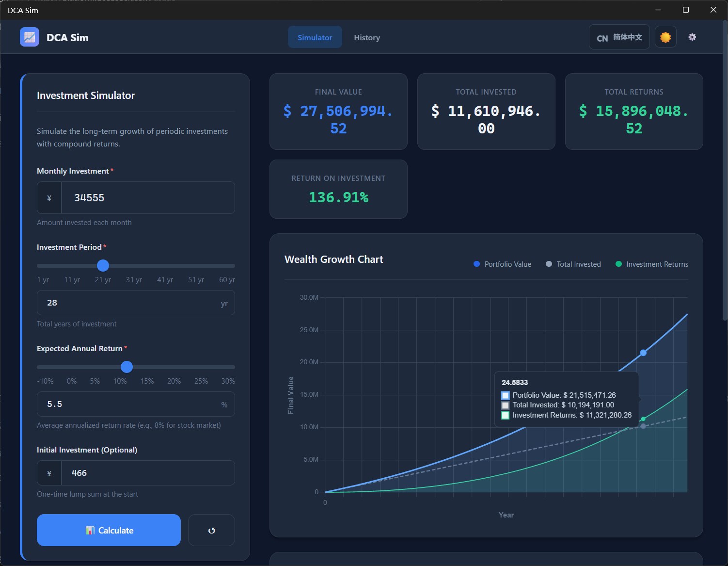
Task: Click the Final Value amount $ 27,506,994.52
Action: 338,120
